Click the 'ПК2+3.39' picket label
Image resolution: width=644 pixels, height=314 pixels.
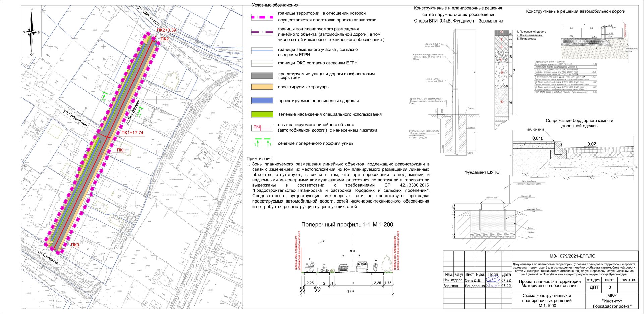coord(166,30)
